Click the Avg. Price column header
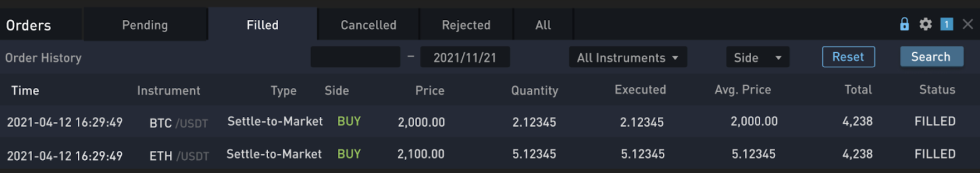This screenshot has width=980, height=173. click(743, 90)
